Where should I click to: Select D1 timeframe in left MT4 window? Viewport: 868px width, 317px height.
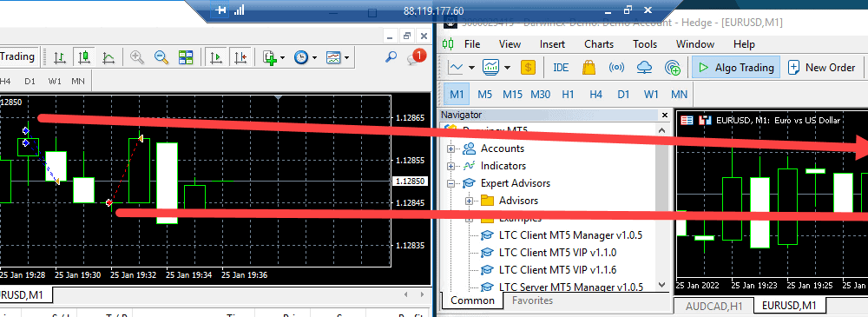tap(30, 81)
